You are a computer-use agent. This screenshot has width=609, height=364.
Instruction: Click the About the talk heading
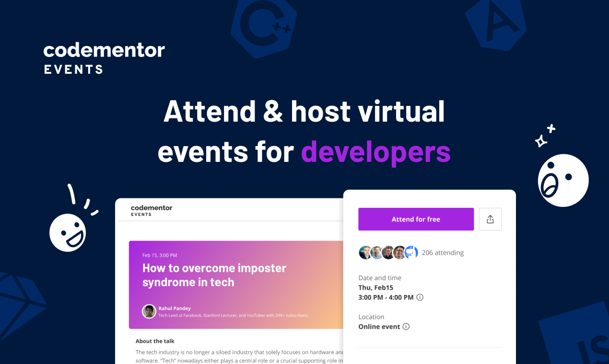click(155, 341)
